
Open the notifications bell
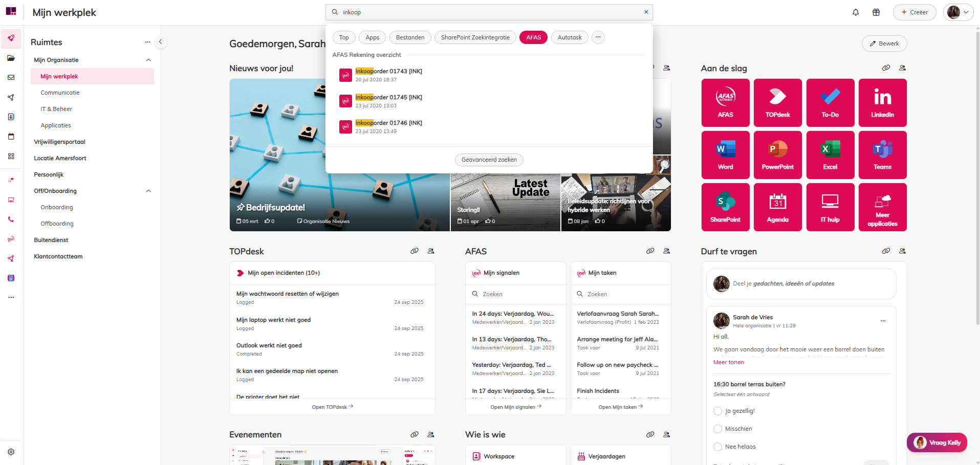856,12
